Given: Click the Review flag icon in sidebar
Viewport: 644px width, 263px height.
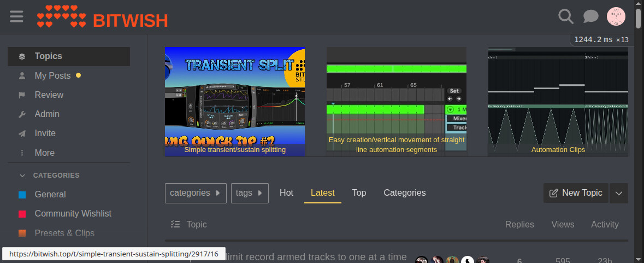Looking at the screenshot, I should pyautogui.click(x=22, y=95).
